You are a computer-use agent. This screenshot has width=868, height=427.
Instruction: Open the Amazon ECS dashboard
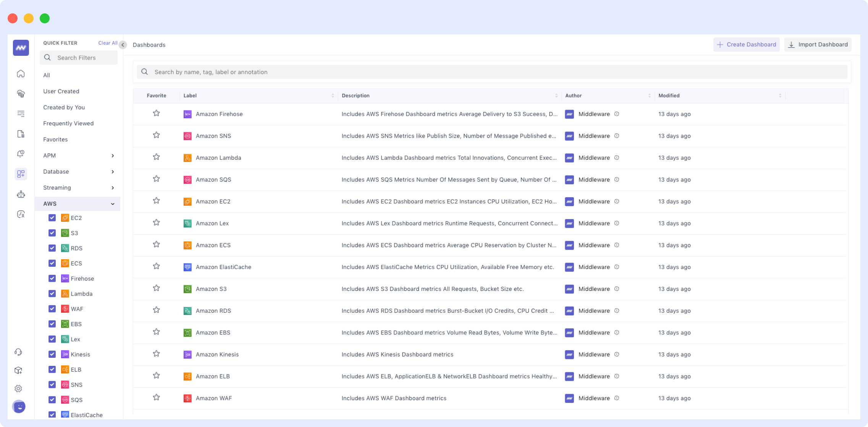(213, 245)
